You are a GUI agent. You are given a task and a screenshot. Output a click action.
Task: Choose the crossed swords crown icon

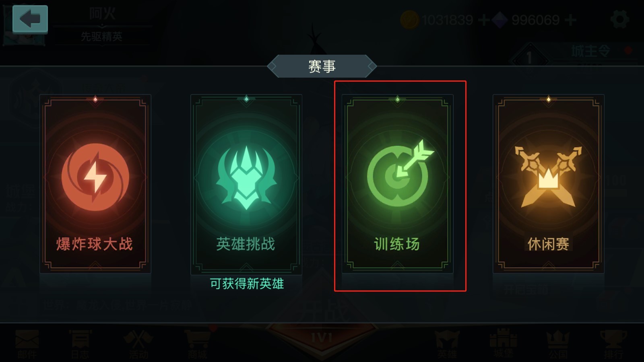point(548,177)
